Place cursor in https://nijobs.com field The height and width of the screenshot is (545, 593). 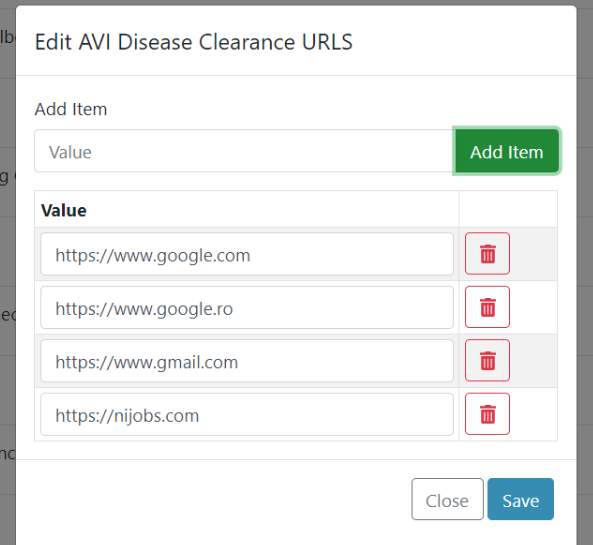click(x=247, y=414)
